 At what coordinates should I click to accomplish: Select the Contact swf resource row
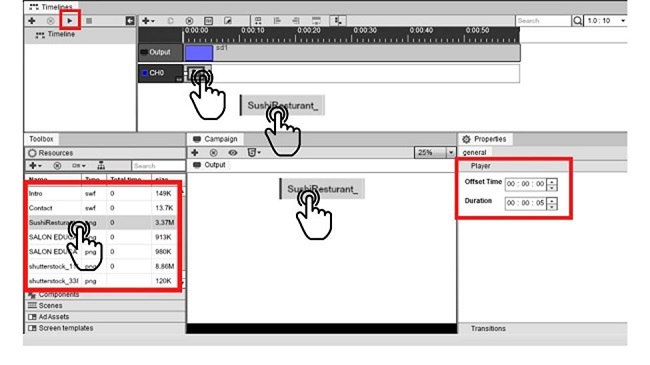coord(102,208)
